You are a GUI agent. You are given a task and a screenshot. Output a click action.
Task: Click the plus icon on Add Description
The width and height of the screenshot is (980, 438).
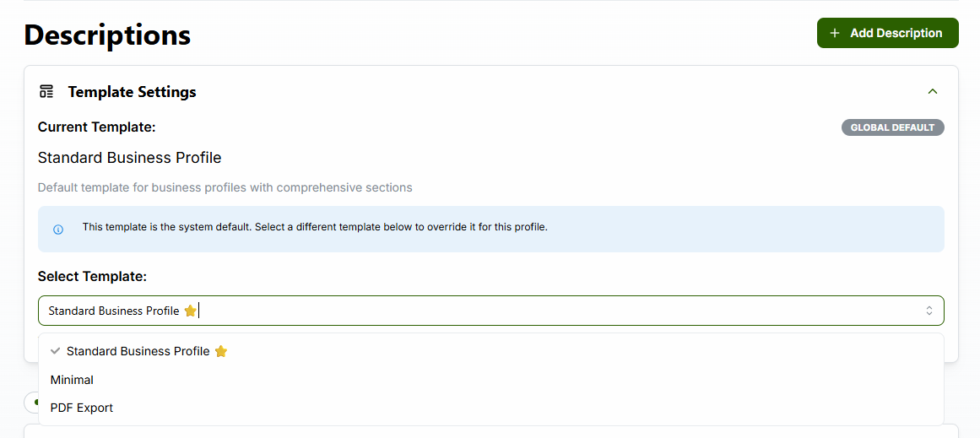tap(835, 33)
